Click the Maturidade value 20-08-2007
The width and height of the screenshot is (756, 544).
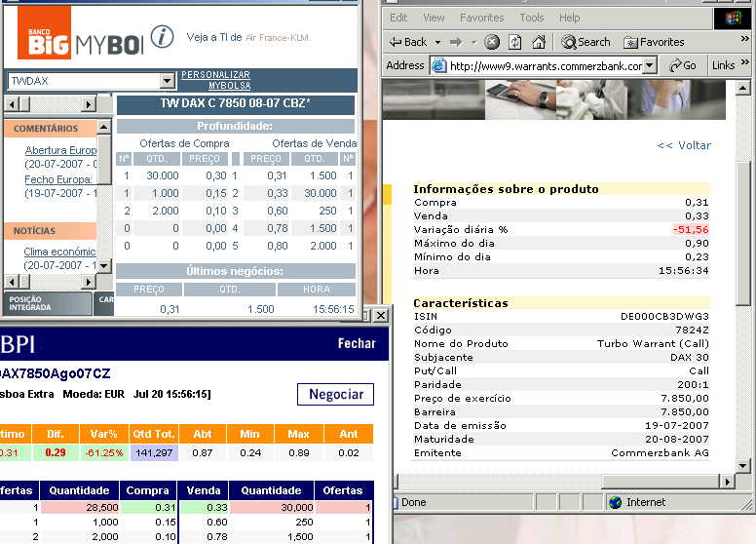(x=677, y=440)
